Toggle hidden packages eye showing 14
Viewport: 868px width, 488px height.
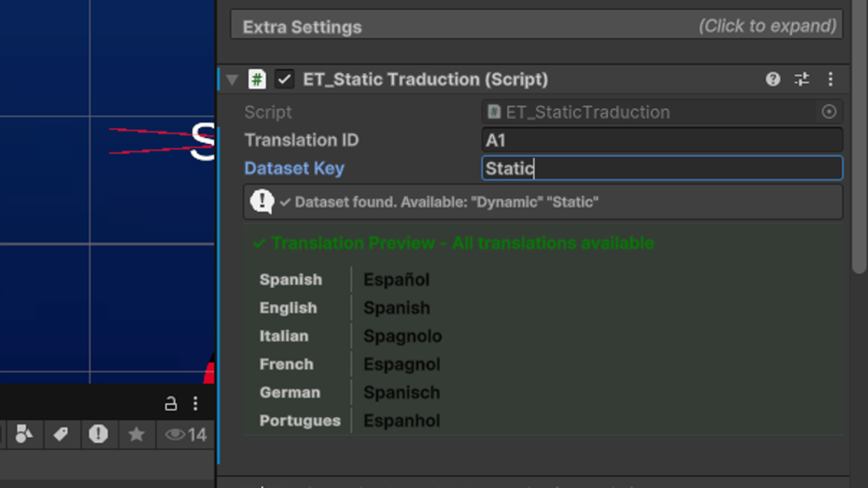[186, 434]
